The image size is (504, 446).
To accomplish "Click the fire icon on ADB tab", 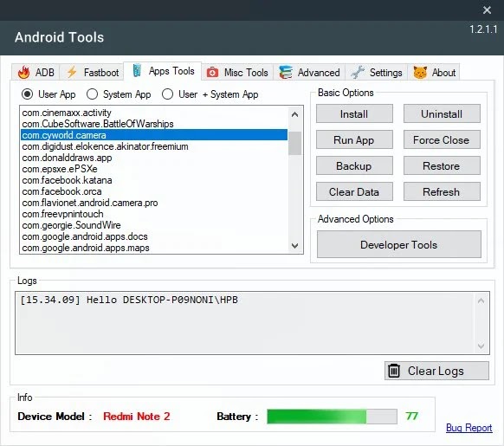I will click(x=23, y=73).
